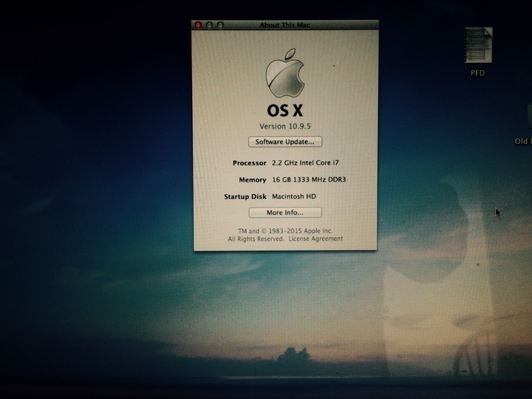Click the 'Macintosh HD' startup disk value
The width and height of the screenshot is (532, 399).
pyautogui.click(x=294, y=196)
